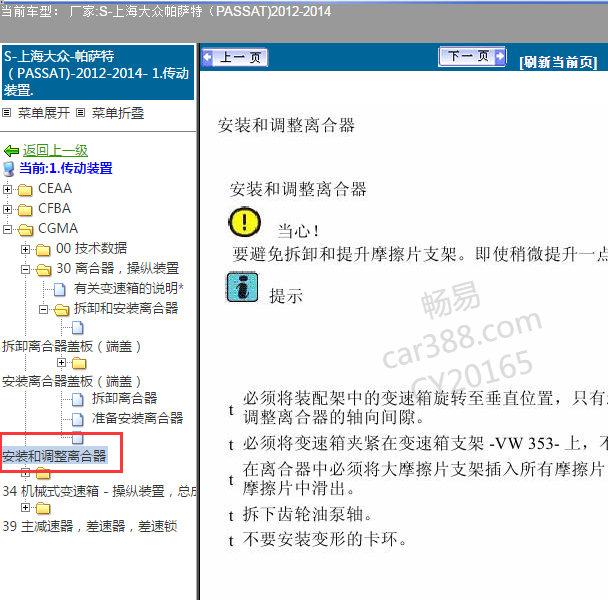608x600 pixels.
Task: Click document icon beside 有关变速箱的说明*
Action: 60,289
